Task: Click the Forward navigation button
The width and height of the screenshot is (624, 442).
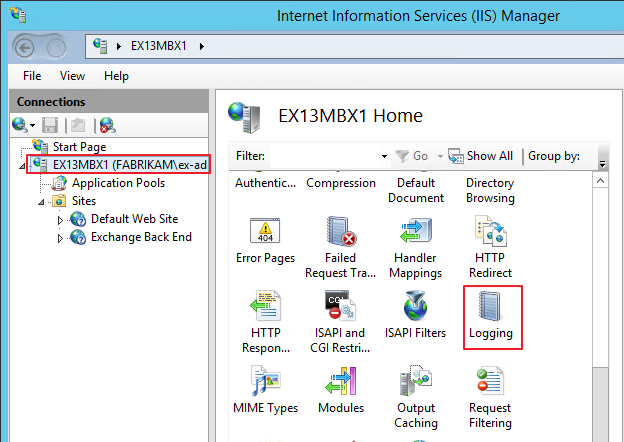Action: pyautogui.click(x=57, y=48)
